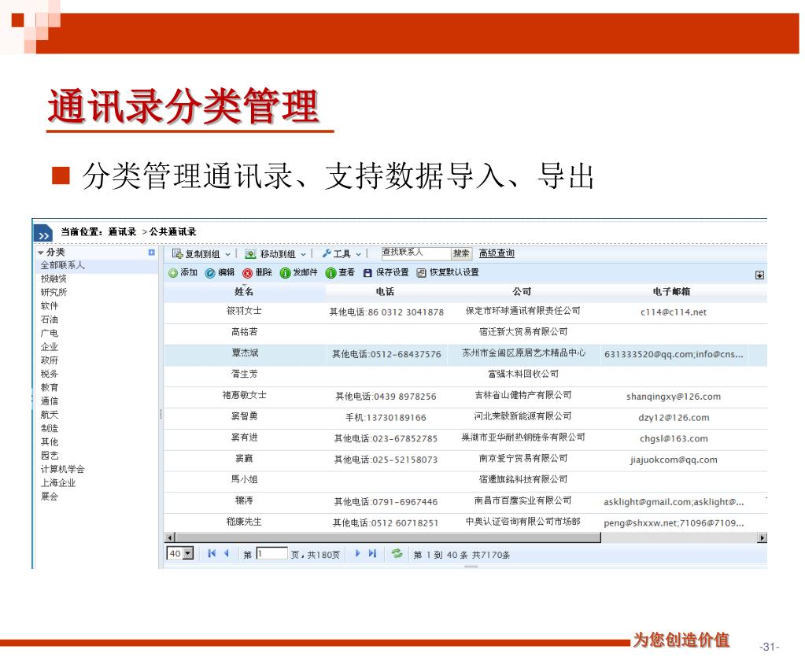Sort by the 电话 column header
This screenshot has width=805, height=672.
click(385, 292)
